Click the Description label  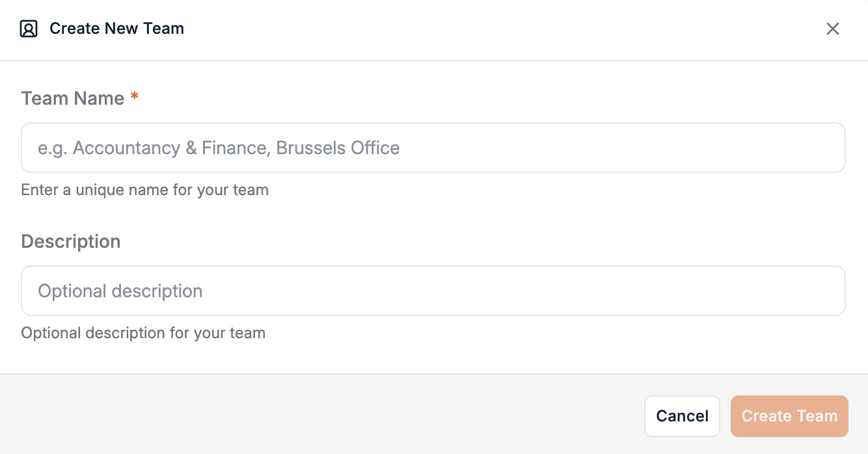tap(70, 241)
